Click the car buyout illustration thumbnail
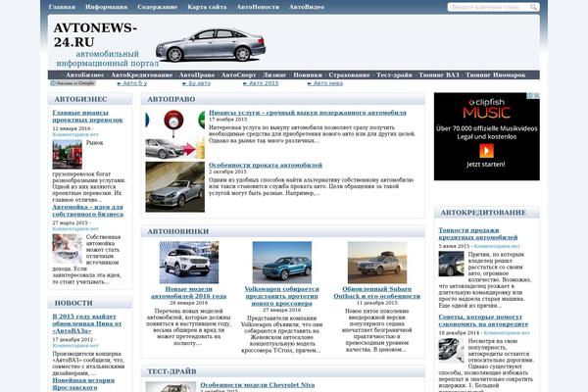588x392 pixels. (x=175, y=134)
